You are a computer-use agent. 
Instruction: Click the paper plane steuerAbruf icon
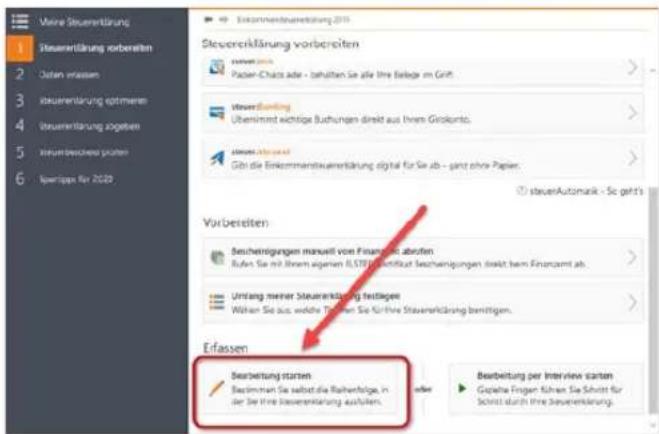coord(217,158)
